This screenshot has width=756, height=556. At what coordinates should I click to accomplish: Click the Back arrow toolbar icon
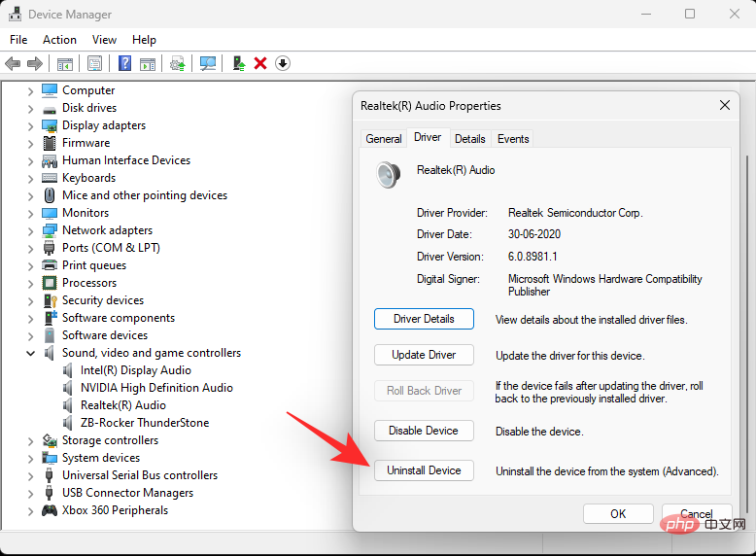click(x=13, y=63)
